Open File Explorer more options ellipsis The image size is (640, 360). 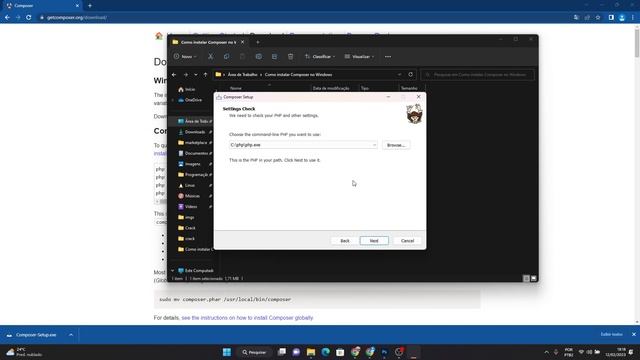[388, 57]
